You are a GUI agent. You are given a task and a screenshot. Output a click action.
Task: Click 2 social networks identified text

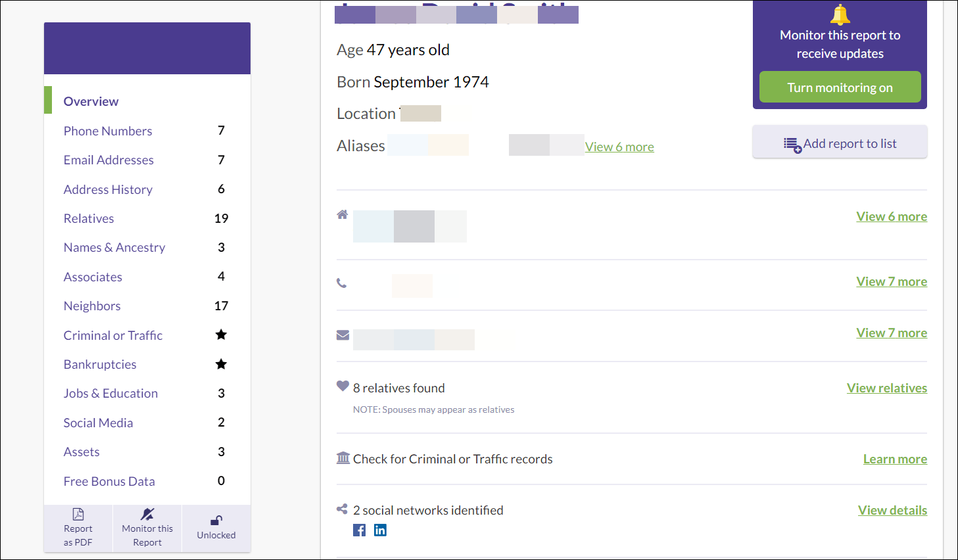click(x=428, y=510)
